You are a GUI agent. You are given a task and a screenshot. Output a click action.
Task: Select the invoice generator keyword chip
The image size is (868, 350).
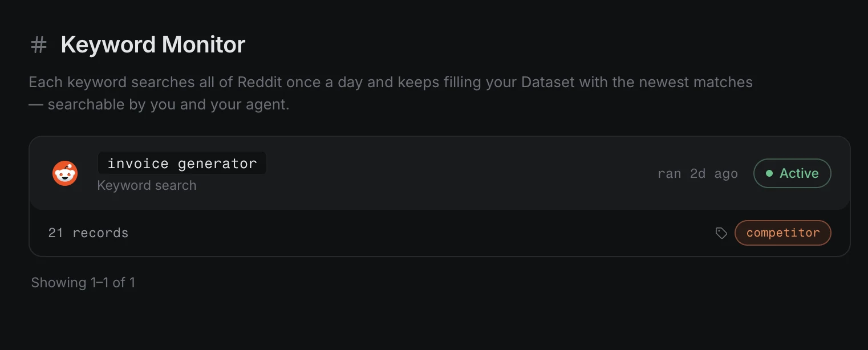pos(182,164)
